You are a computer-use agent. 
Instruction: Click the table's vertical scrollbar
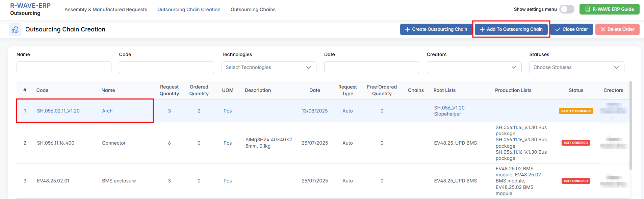(630, 125)
